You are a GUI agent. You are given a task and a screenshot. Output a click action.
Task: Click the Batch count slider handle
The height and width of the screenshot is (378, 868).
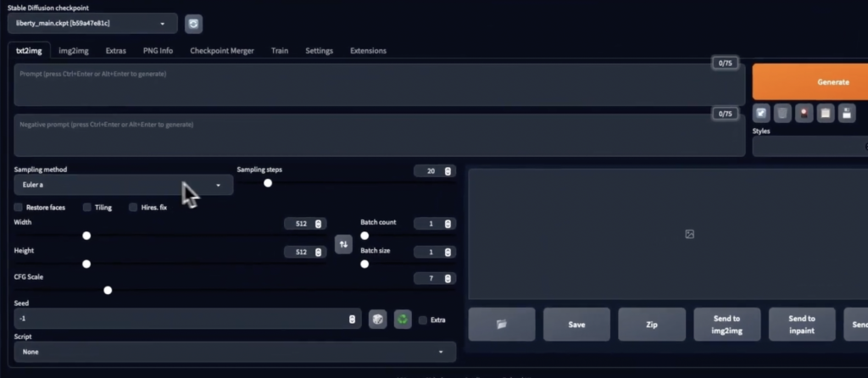coord(364,236)
